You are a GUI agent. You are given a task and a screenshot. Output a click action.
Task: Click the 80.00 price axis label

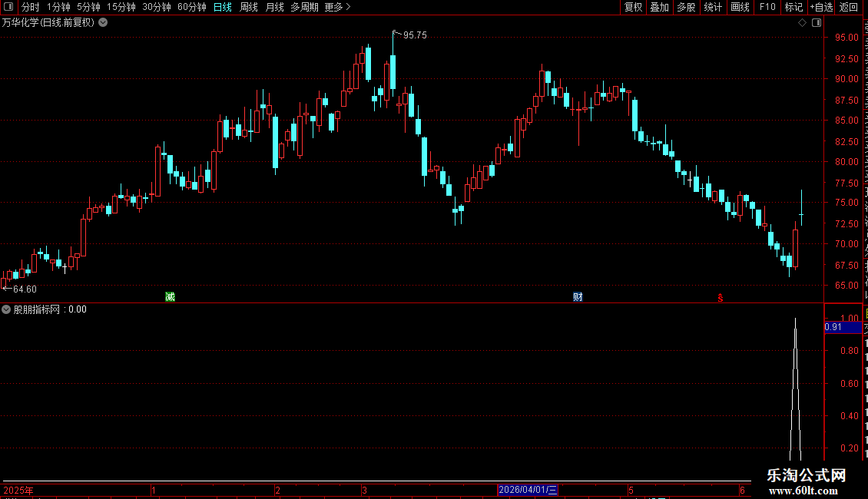(847, 162)
